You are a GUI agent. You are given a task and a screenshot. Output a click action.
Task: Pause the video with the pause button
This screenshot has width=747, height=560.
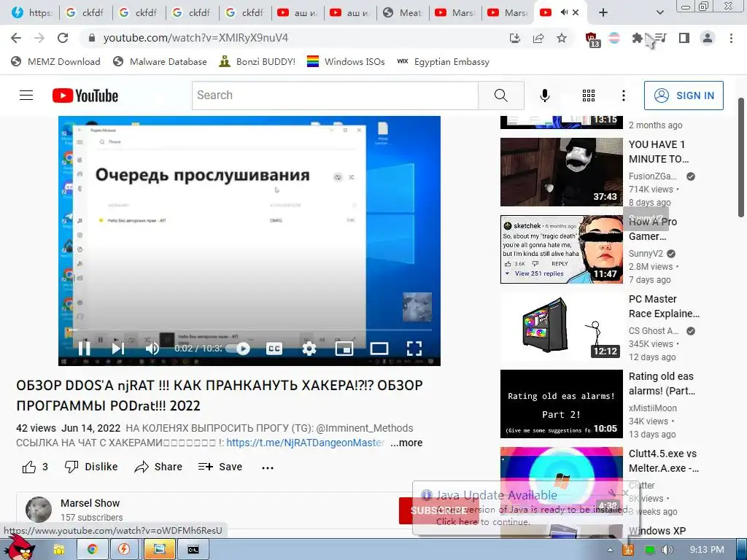pos(85,349)
